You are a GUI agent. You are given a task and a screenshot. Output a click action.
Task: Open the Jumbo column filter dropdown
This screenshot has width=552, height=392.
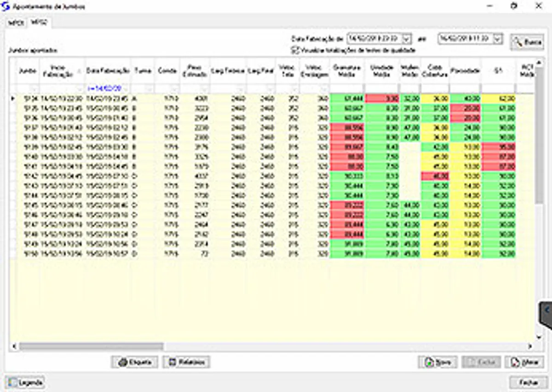click(x=34, y=88)
